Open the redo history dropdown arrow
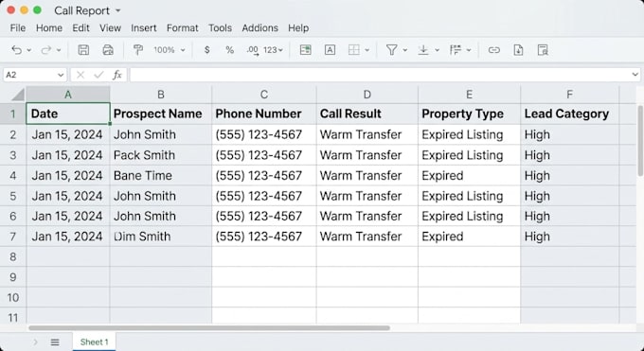 (x=59, y=50)
